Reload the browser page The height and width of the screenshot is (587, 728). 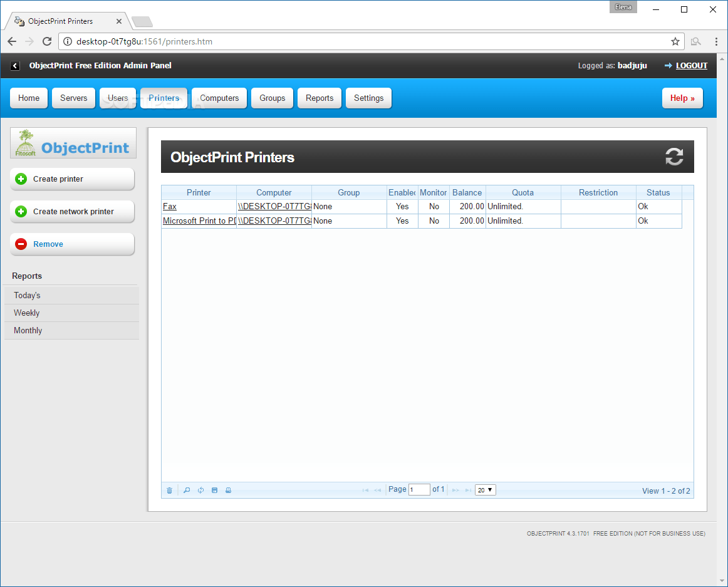[47, 41]
